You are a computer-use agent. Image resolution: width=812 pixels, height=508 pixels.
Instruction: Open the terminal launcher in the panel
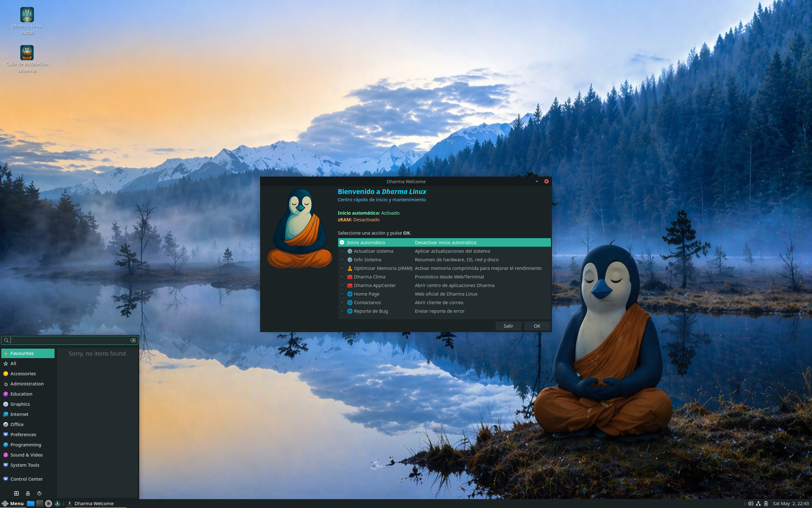[x=40, y=503]
